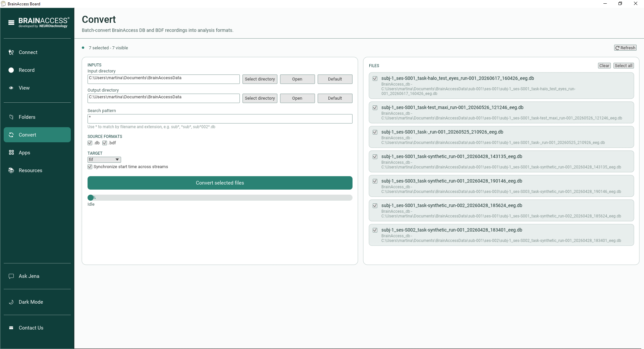This screenshot has height=349, width=644.
Task: Click the Dark Mode moon icon
Action: [11, 302]
